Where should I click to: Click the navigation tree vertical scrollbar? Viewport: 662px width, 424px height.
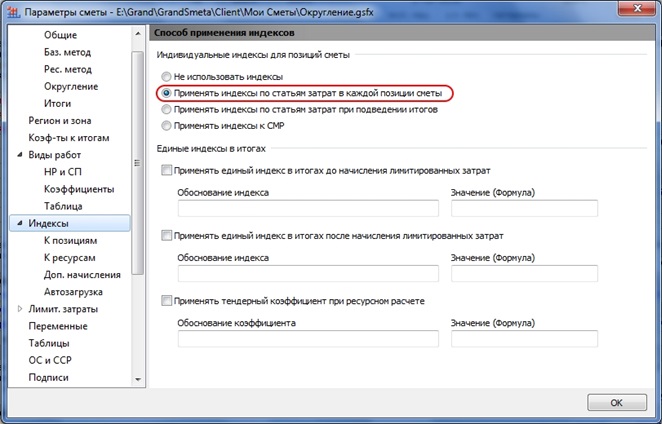tap(139, 150)
